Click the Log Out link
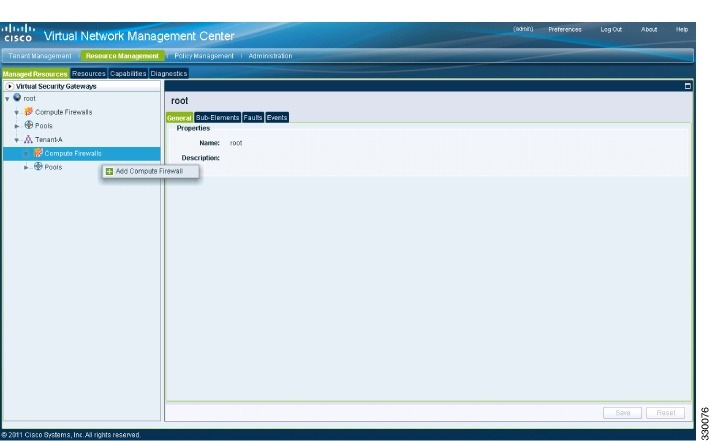The width and height of the screenshot is (711, 441). (x=611, y=29)
